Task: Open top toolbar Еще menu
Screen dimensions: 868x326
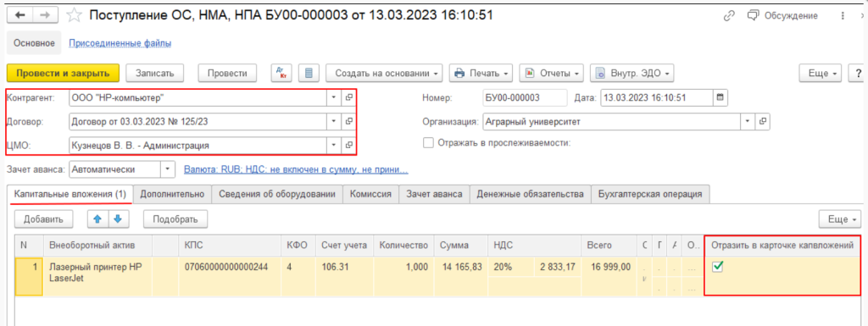Action: click(821, 73)
